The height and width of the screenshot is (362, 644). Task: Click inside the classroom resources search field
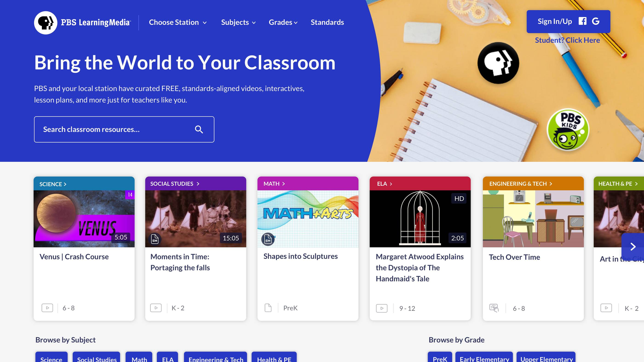(x=113, y=129)
